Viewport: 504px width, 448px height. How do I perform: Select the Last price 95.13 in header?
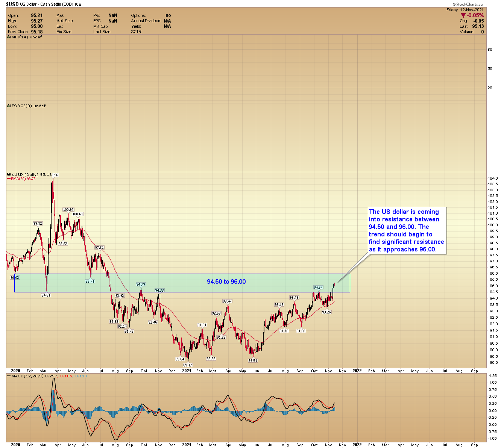478,26
